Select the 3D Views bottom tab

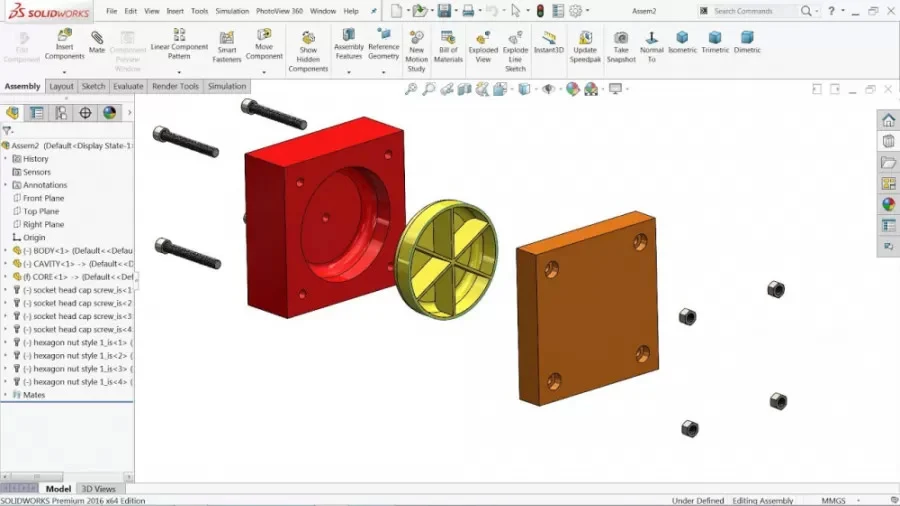pyautogui.click(x=98, y=489)
